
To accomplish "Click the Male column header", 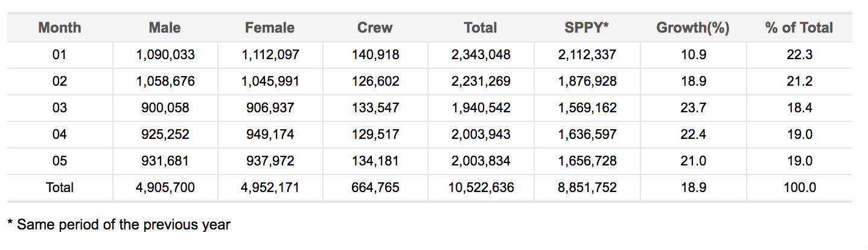I will point(165,28).
